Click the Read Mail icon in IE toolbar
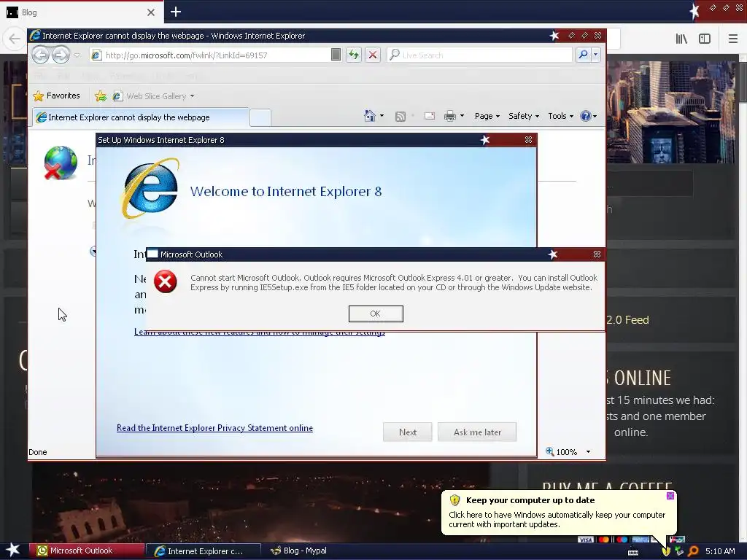The width and height of the screenshot is (747, 560). tap(429, 116)
